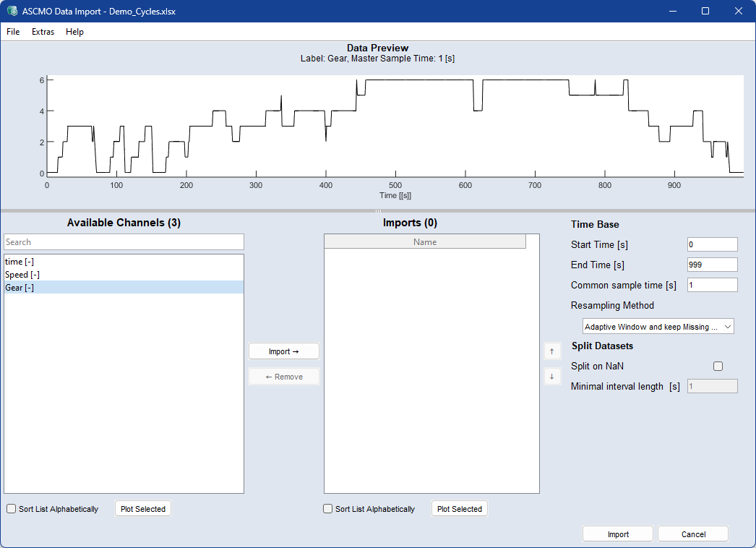Enable Sort List Alphabetically under Available Channels
756x548 pixels.
tap(12, 509)
